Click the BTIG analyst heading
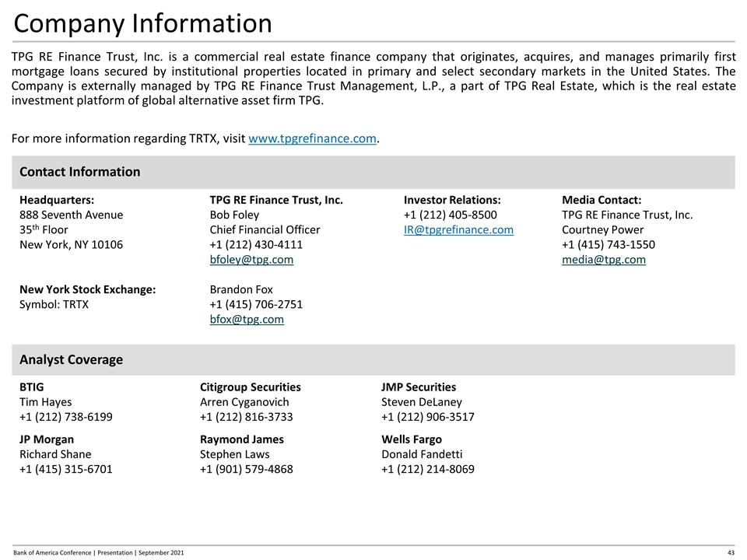This screenshot has height=560, width=747. pos(32,387)
